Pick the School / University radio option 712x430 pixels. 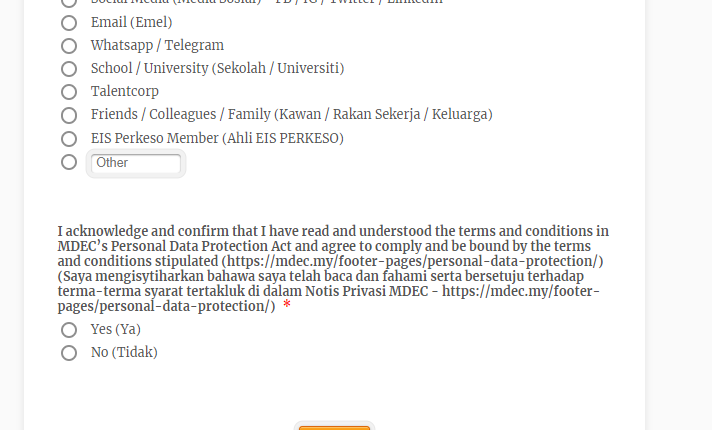pyautogui.click(x=69, y=69)
